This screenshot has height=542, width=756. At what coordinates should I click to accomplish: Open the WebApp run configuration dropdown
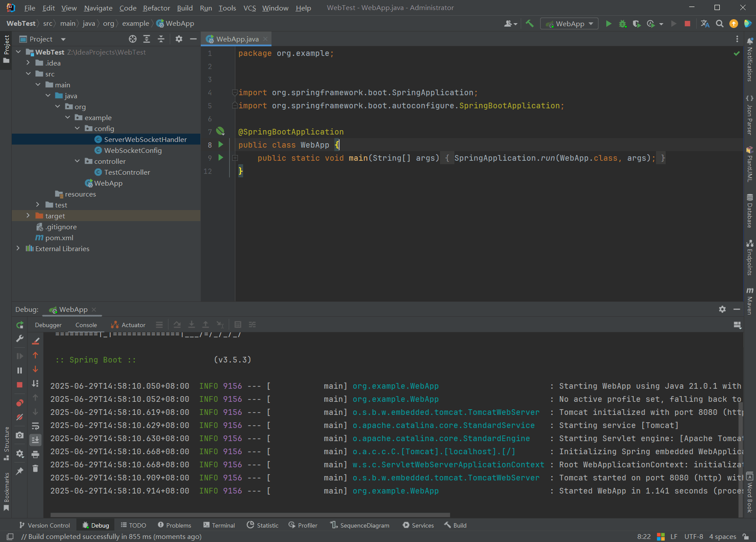[570, 24]
